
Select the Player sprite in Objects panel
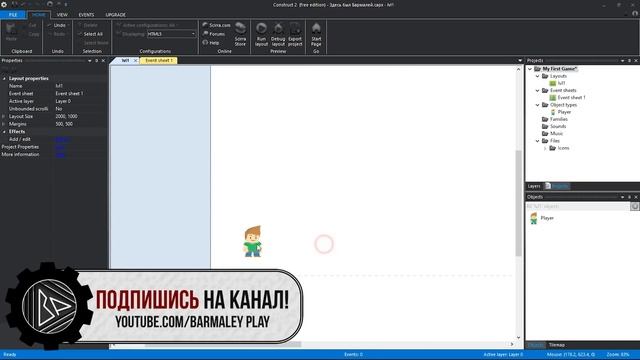(533, 218)
